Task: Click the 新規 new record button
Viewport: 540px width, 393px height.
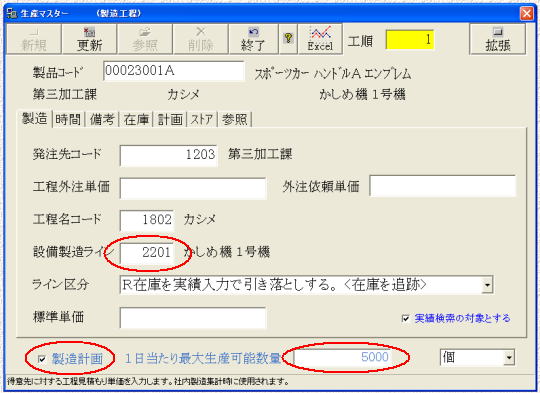Action: point(34,39)
